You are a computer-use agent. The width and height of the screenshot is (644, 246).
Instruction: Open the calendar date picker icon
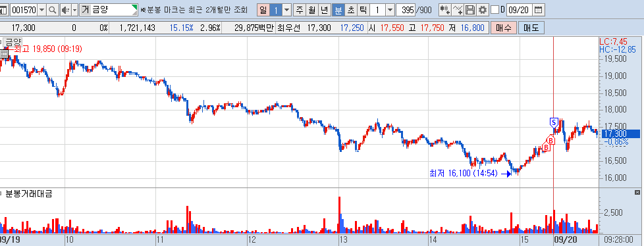tap(539, 10)
